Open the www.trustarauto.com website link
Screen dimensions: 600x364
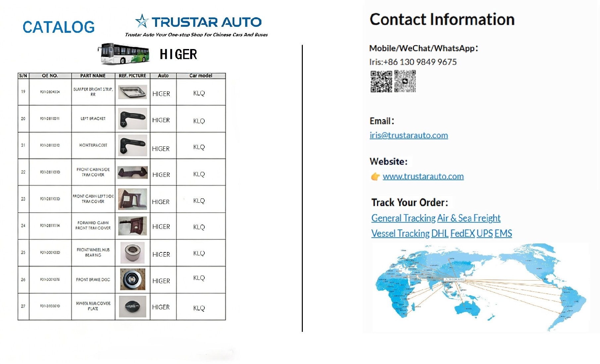pos(423,176)
